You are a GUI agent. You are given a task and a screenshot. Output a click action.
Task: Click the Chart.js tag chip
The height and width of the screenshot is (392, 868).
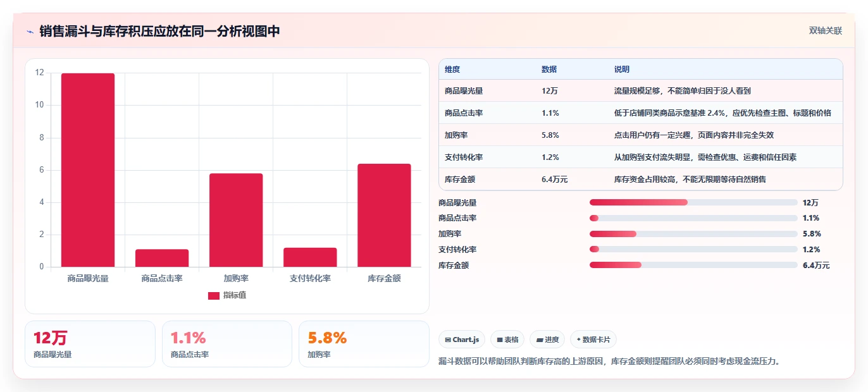tap(462, 340)
